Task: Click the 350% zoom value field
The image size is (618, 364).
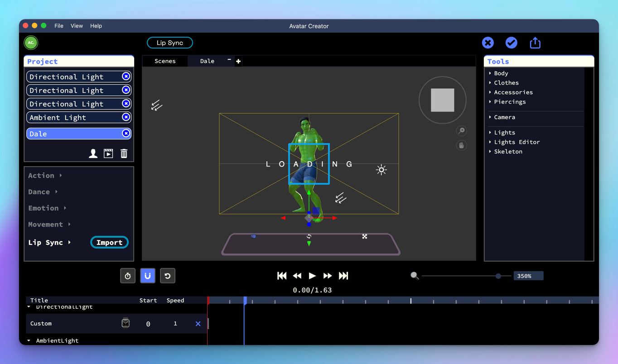Action: (x=528, y=276)
